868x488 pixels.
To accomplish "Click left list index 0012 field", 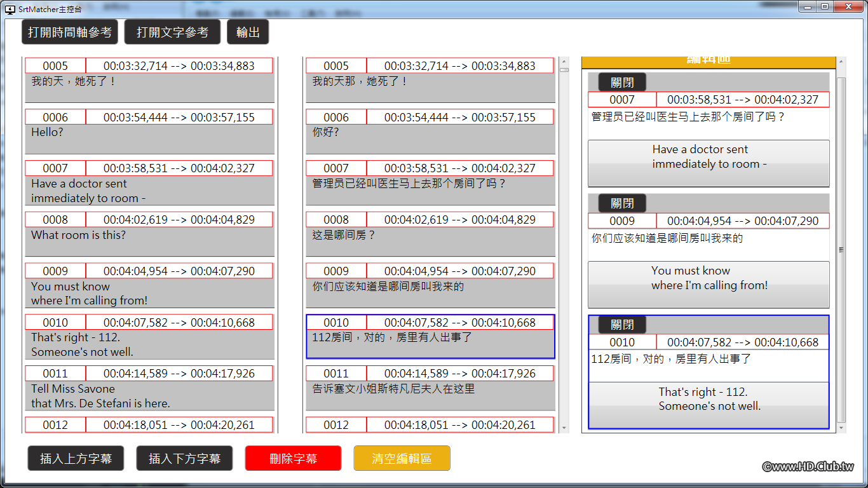I will [x=55, y=424].
